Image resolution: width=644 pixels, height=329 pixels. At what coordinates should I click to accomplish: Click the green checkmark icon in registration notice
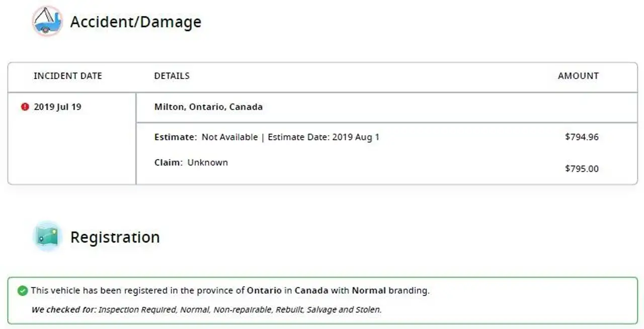pos(22,291)
